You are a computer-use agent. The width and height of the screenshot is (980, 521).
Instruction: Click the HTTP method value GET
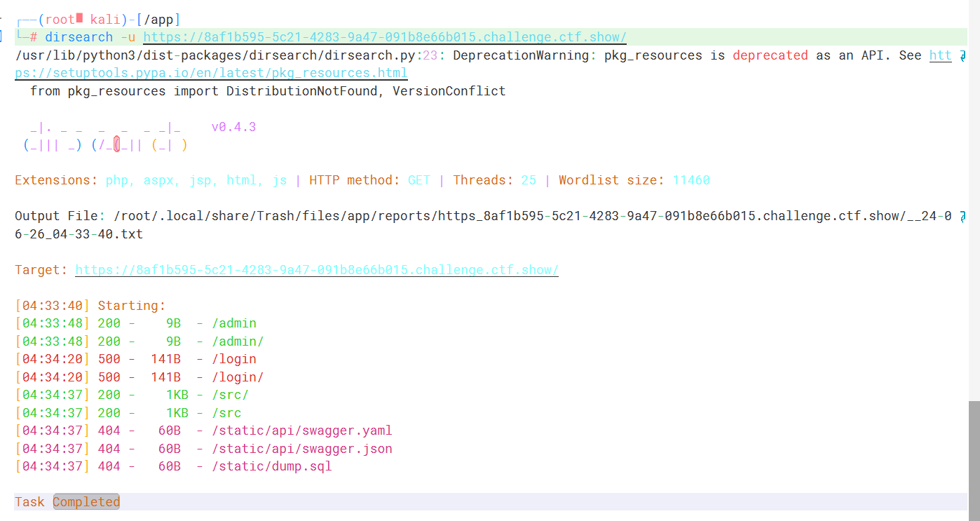(x=419, y=180)
